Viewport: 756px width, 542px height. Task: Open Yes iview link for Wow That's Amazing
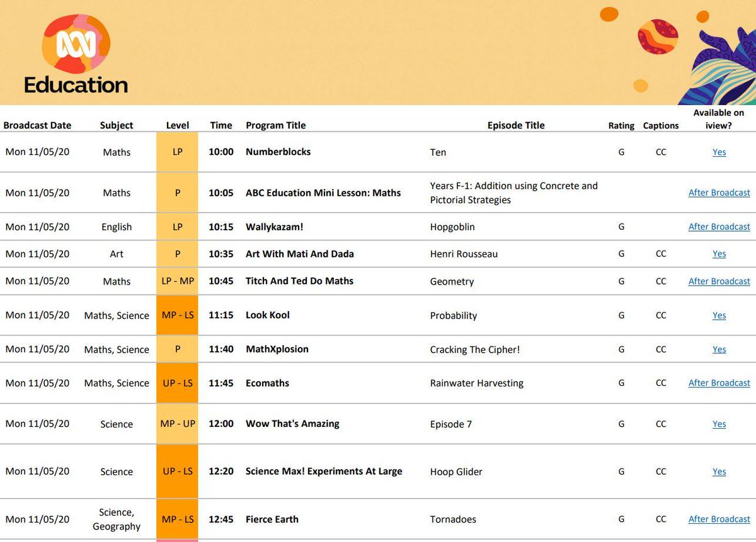[719, 424]
